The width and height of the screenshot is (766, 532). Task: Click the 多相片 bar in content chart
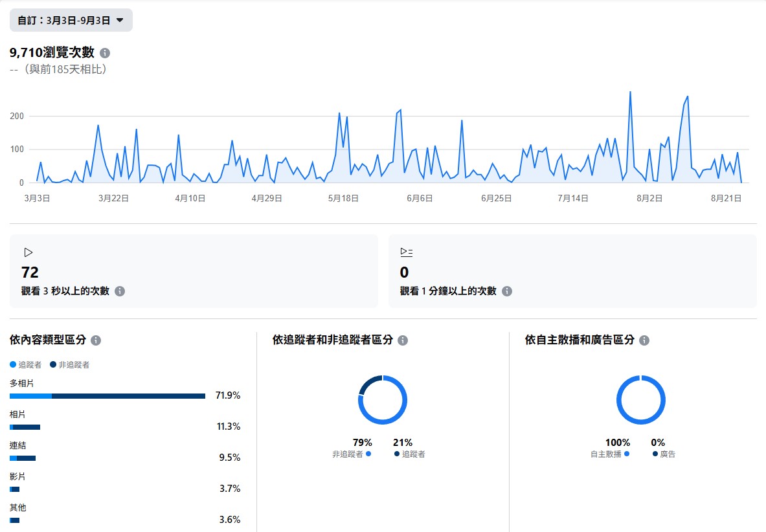point(107,395)
